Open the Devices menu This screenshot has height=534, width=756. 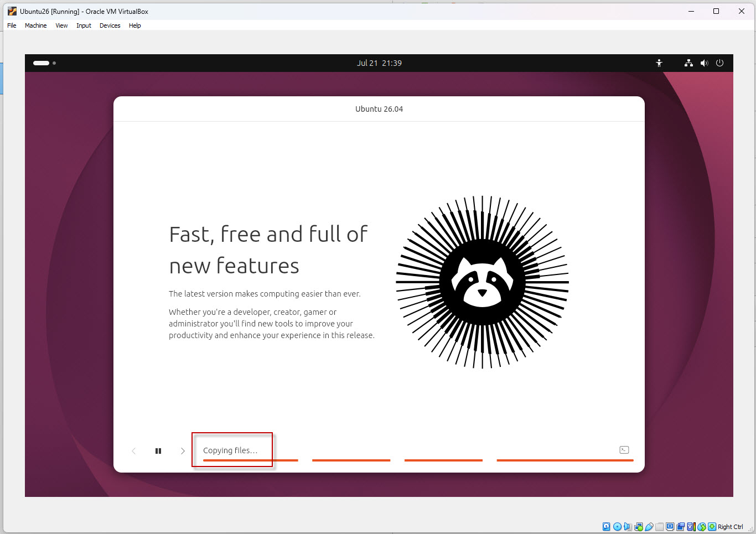pyautogui.click(x=110, y=25)
